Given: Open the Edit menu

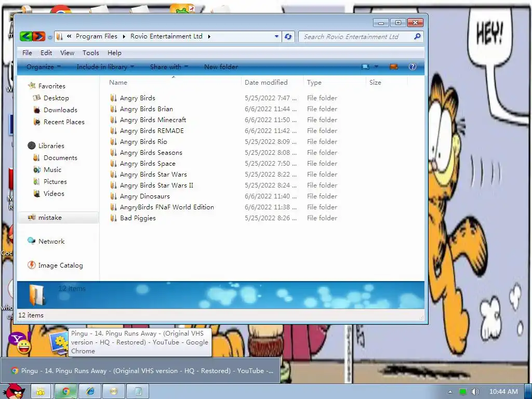Looking at the screenshot, I should [x=46, y=53].
